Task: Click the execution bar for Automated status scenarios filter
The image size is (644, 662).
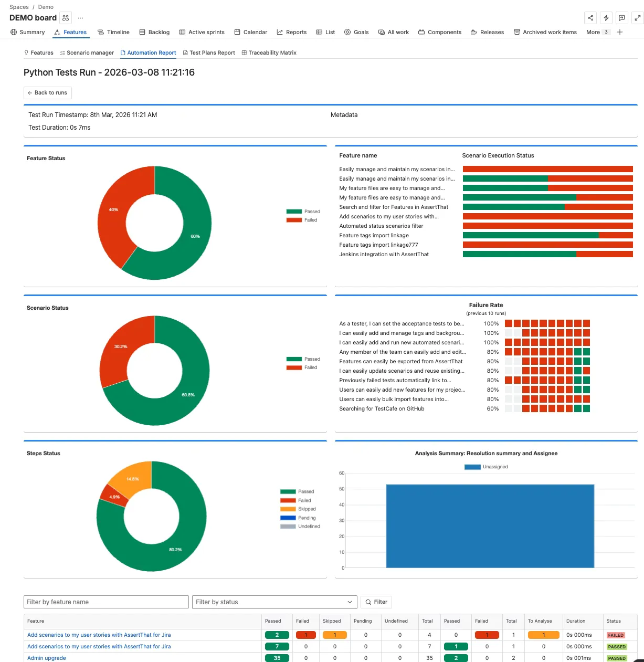Action: 547,226
